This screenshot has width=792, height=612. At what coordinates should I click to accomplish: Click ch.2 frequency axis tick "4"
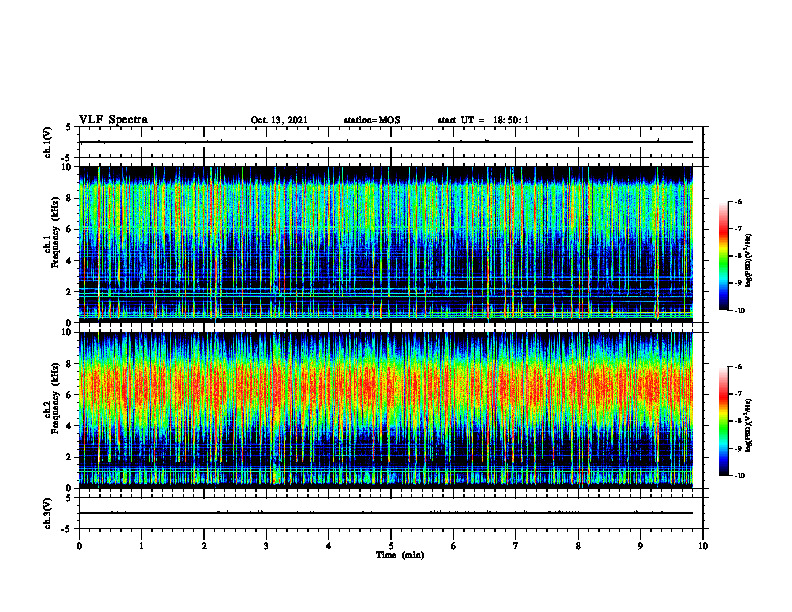click(x=70, y=426)
